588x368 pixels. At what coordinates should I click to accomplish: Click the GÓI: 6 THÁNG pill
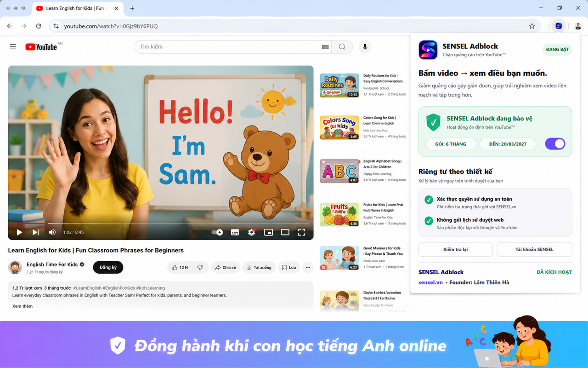click(451, 144)
